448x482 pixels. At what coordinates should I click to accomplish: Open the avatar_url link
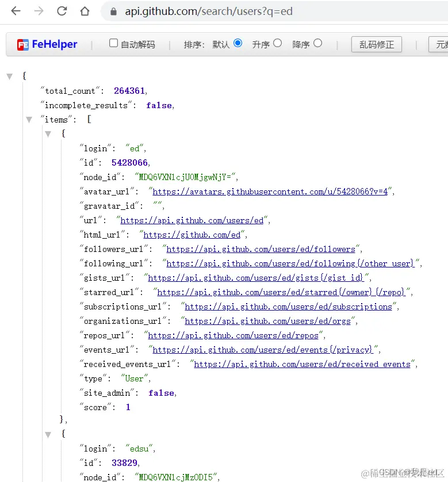pyautogui.click(x=270, y=192)
